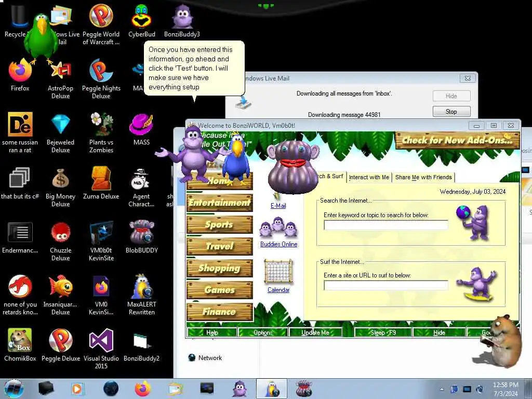532x399 pixels.
Task: Click Hide in Windows Live Mail dialog
Action: 451,96
